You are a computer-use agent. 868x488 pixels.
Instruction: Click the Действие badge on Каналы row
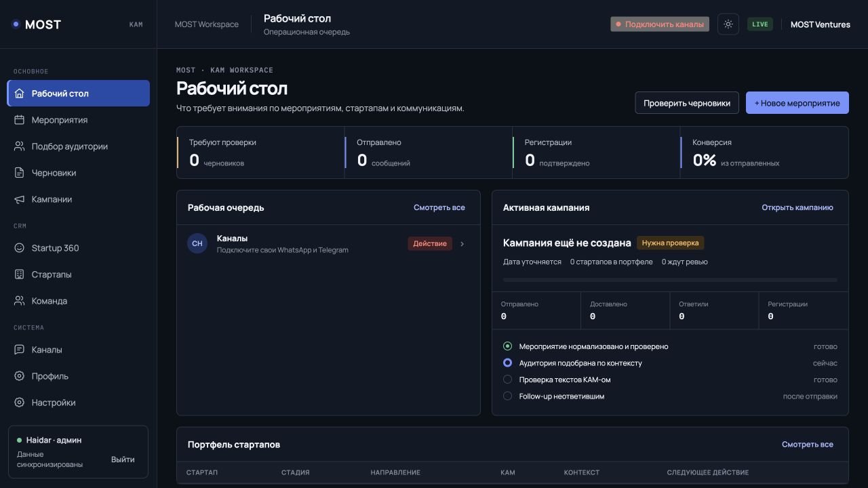pyautogui.click(x=430, y=243)
